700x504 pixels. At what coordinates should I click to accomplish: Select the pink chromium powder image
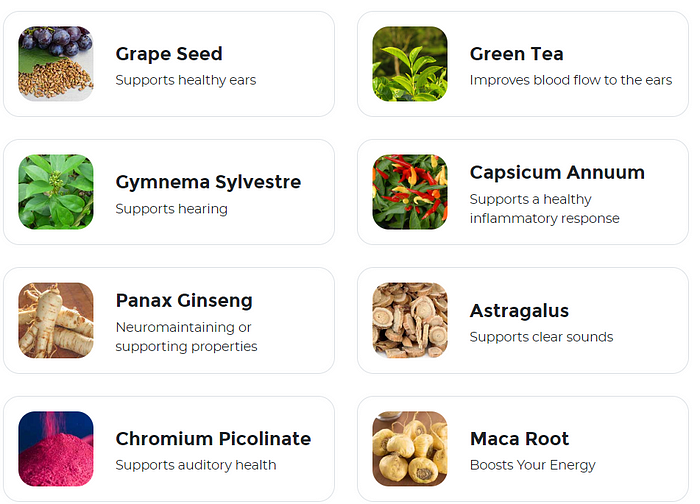pyautogui.click(x=56, y=448)
